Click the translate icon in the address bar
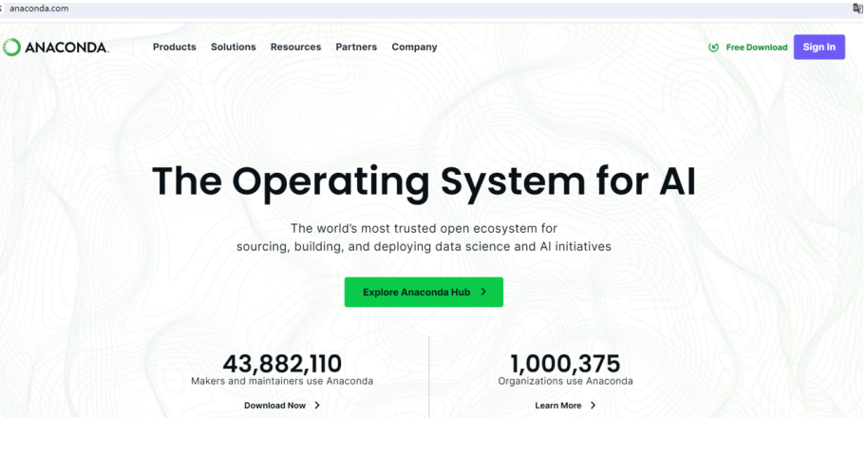The height and width of the screenshot is (456, 868). [x=858, y=9]
